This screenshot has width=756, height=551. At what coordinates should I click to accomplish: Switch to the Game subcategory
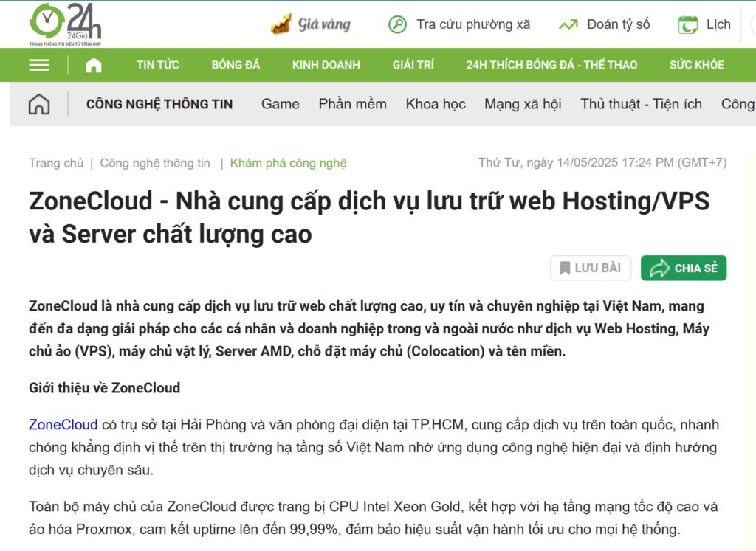[280, 104]
